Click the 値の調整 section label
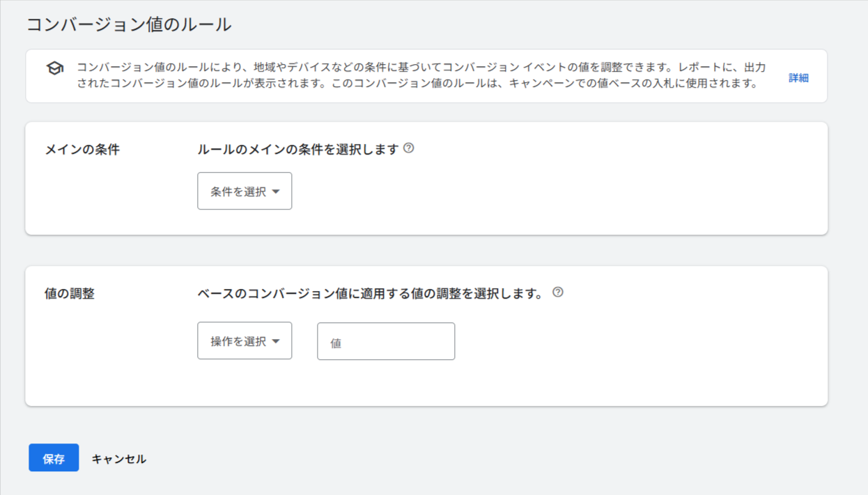The height and width of the screenshot is (495, 868). coord(70,294)
